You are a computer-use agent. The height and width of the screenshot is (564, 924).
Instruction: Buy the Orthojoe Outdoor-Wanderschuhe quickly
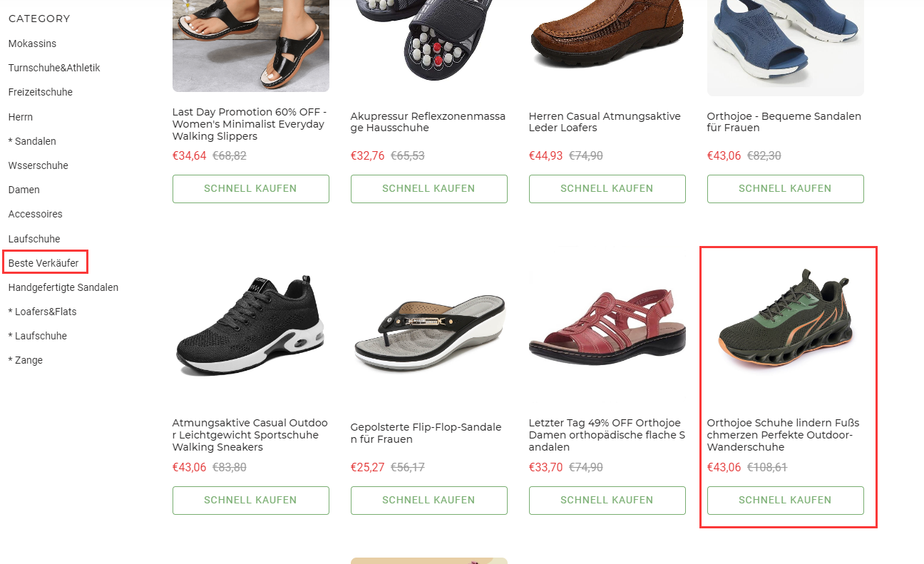click(785, 501)
